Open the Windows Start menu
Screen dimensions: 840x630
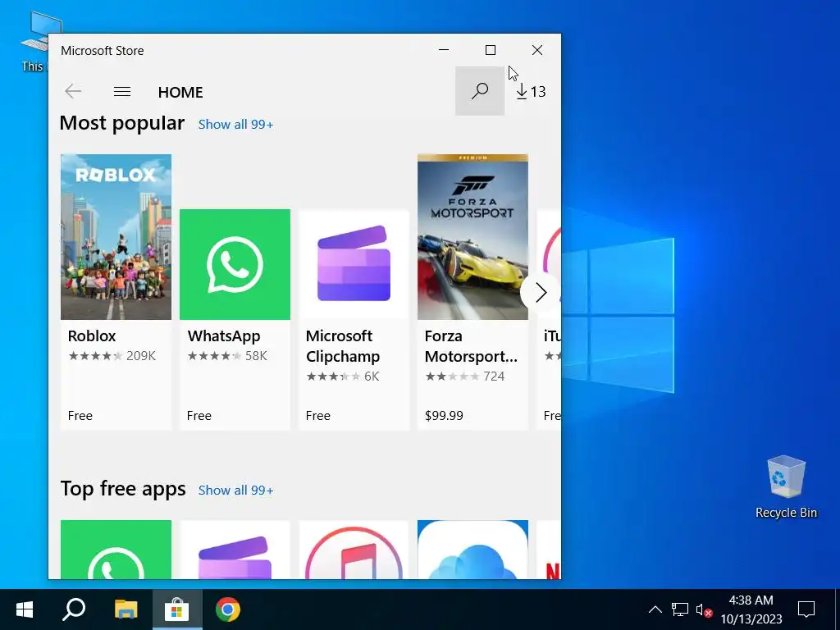24,609
